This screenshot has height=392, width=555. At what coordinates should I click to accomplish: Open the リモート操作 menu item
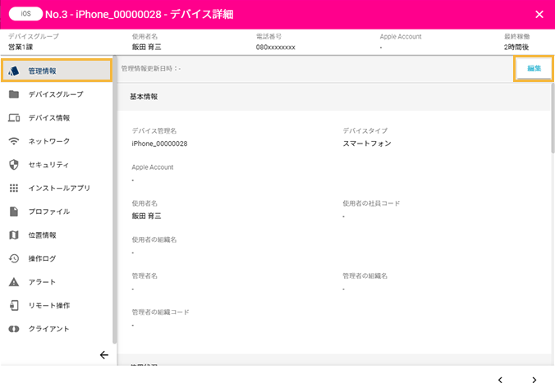[57, 305]
